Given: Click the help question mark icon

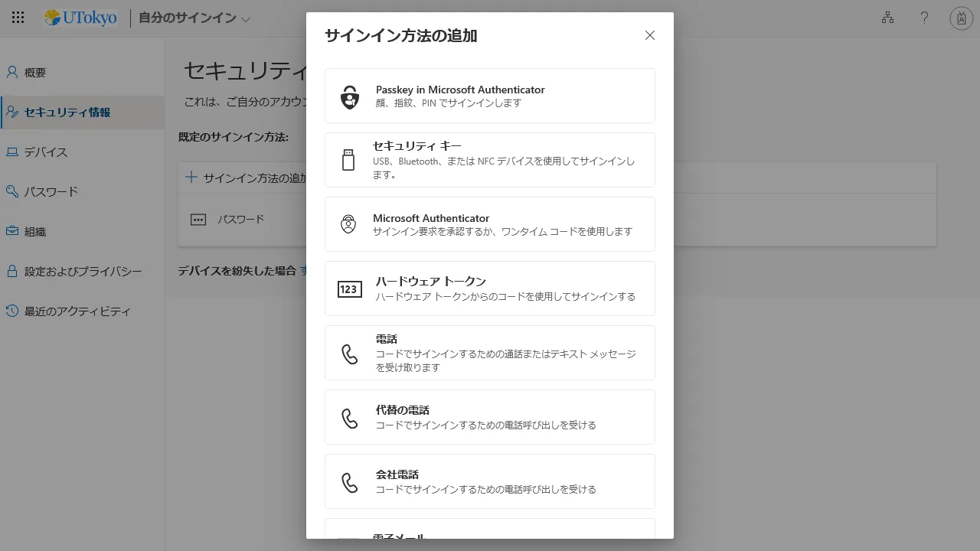Looking at the screenshot, I should pyautogui.click(x=924, y=18).
